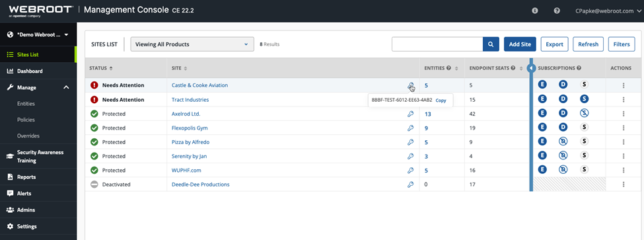Open actions menu for Deedle-Dee Productions
The width and height of the screenshot is (644, 240).
coord(624,184)
